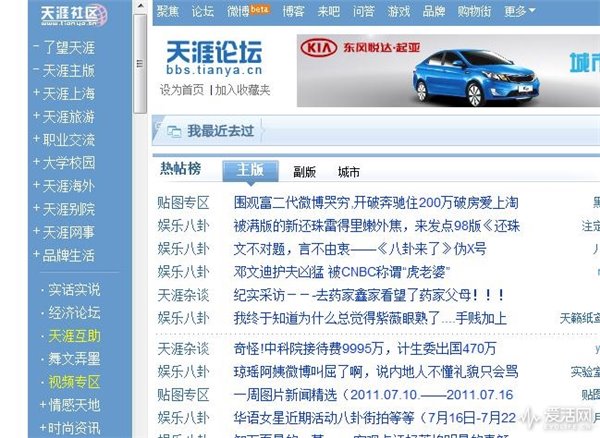Expand the 情感天地 category

point(43,404)
